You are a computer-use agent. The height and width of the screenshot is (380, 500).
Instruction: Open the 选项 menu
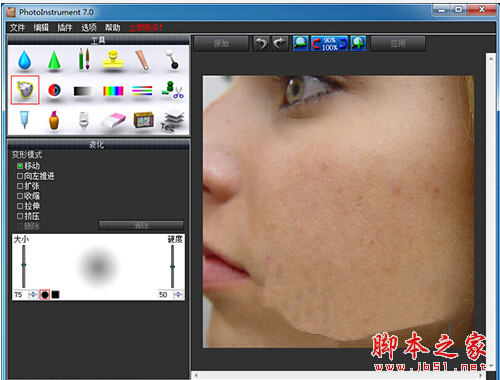pyautogui.click(x=89, y=27)
